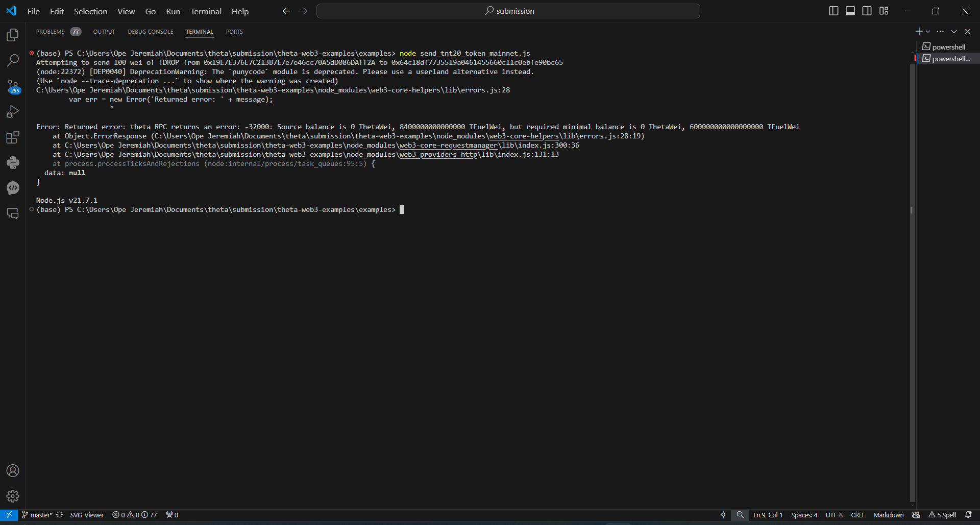Follow the web3-core-helpers file link
Screen dimensions: 980x525
[x=524, y=136]
